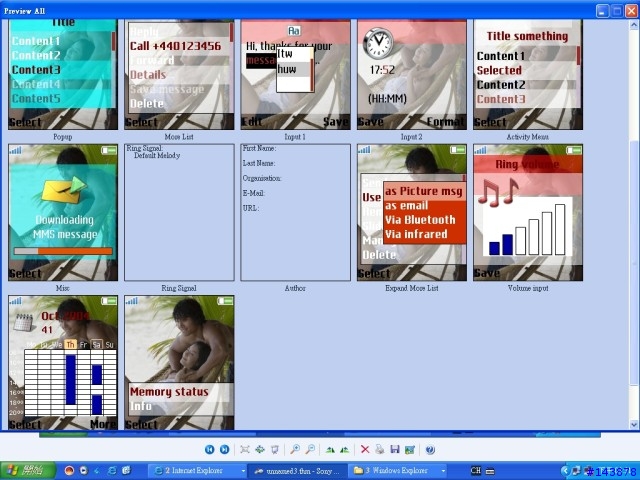The height and width of the screenshot is (480, 640).
Task: Expand Internet Explorer taskbar group arrow
Action: (x=243, y=471)
